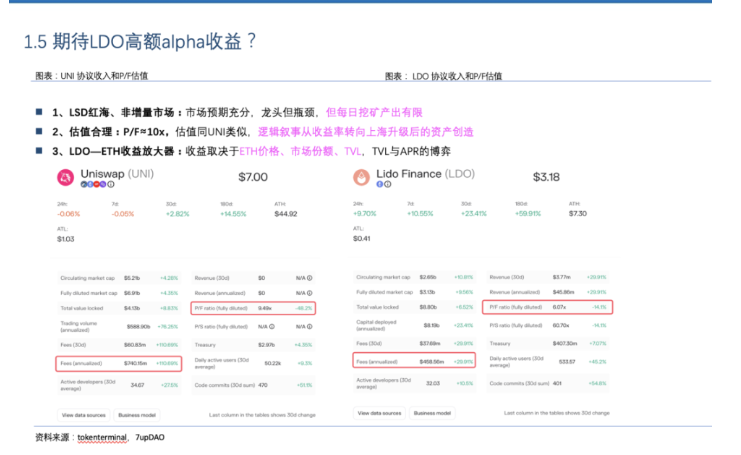Click Uniswap Fees (30d) value $60.83m
This screenshot has height=455, width=741.
tap(135, 345)
